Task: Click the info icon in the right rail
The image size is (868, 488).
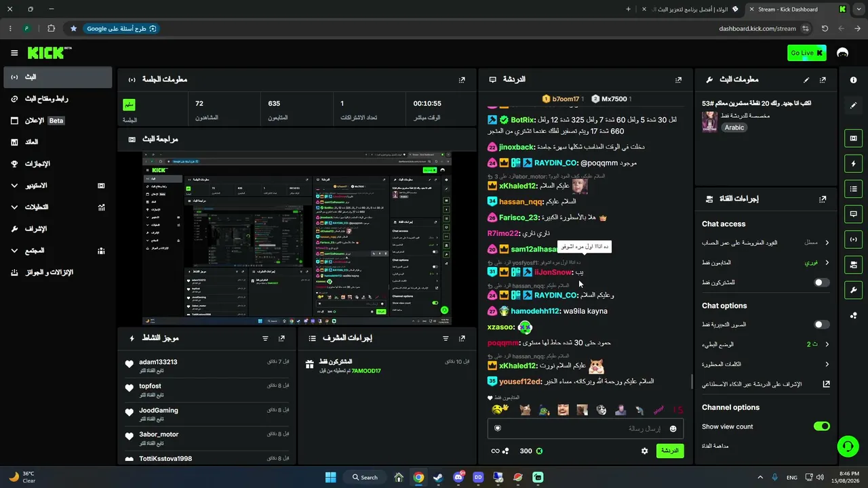Action: [853, 80]
